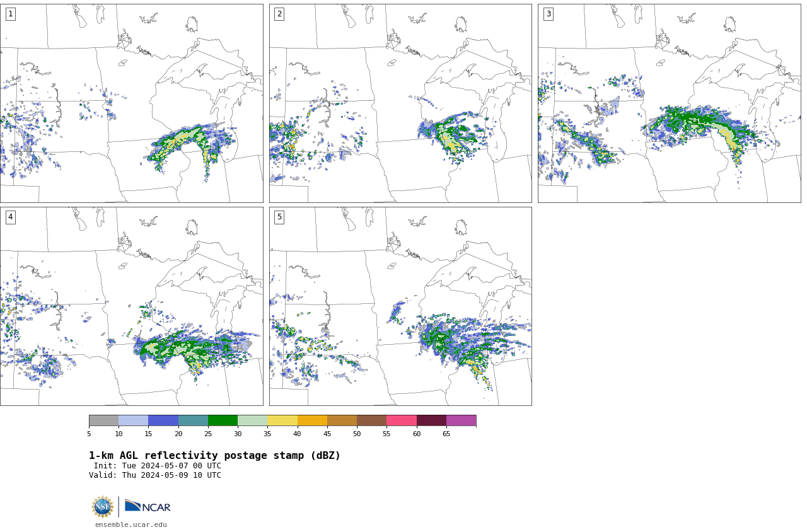The height and width of the screenshot is (532, 807).
Task: Click the blue 15-20 dBZ swatch
Action: click(163, 420)
